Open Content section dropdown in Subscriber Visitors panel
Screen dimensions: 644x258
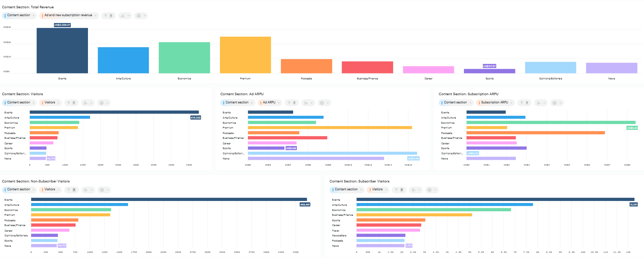point(347,190)
